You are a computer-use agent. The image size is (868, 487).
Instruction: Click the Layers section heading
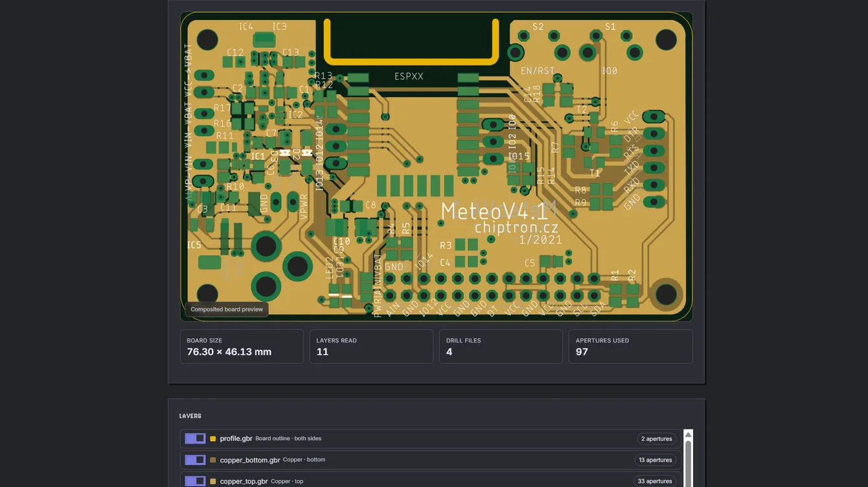coord(190,416)
